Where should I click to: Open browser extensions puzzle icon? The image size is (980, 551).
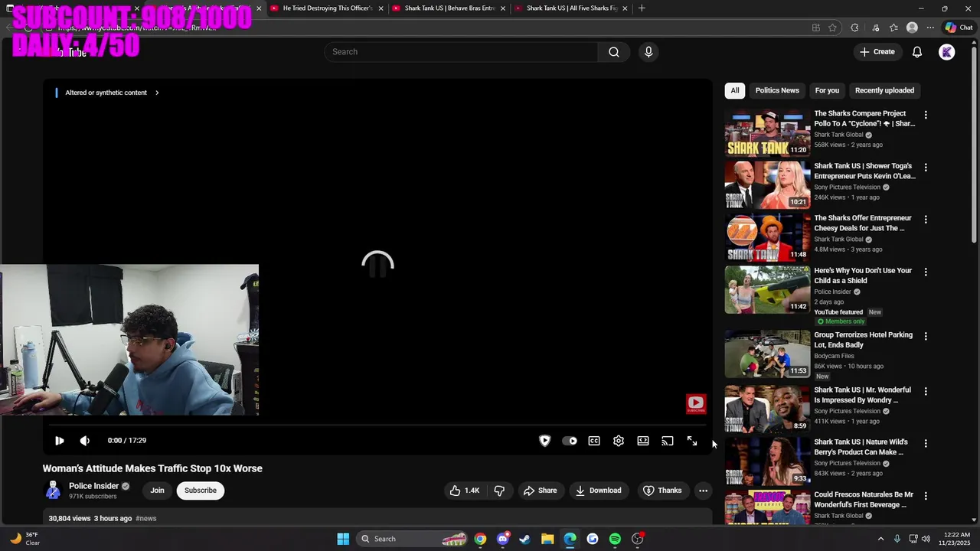point(854,28)
